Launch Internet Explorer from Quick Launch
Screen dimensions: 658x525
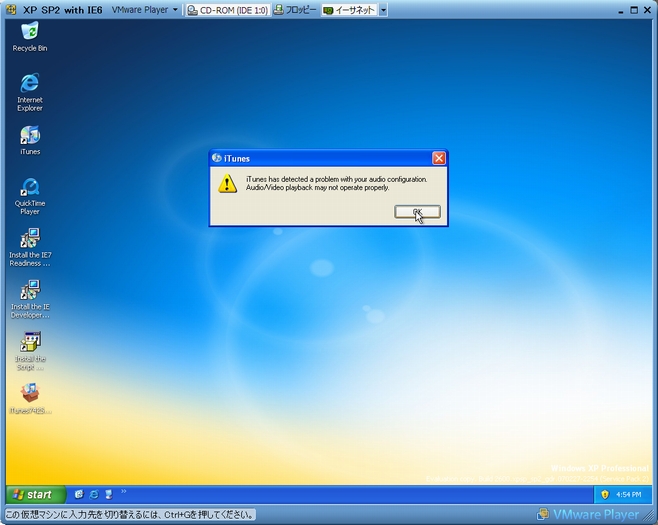coord(94,494)
